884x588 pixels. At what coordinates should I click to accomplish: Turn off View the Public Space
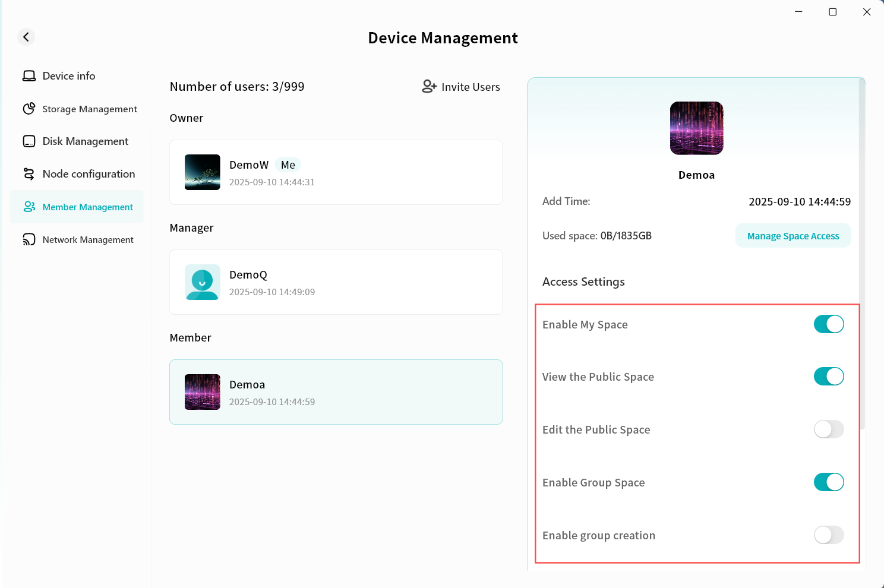(828, 377)
